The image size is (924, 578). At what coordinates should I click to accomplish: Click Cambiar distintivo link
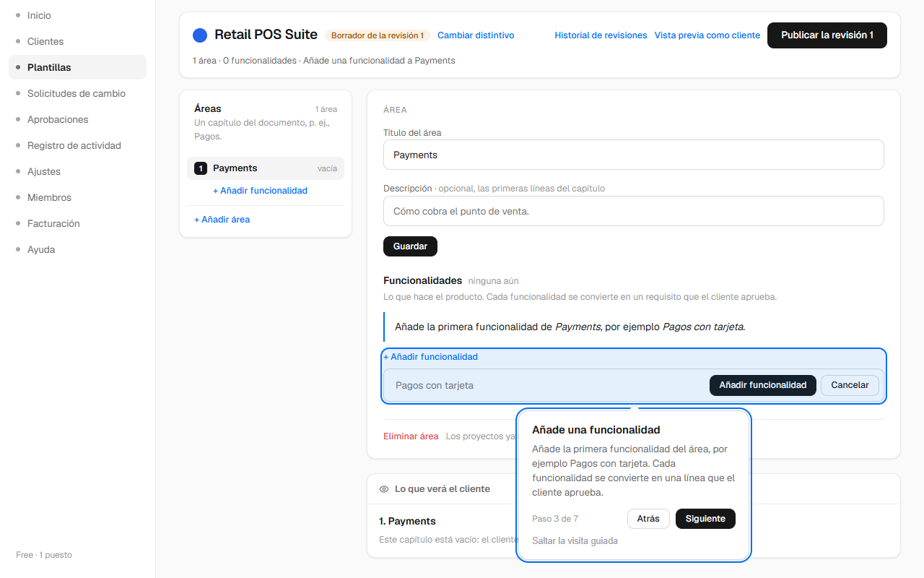(476, 35)
